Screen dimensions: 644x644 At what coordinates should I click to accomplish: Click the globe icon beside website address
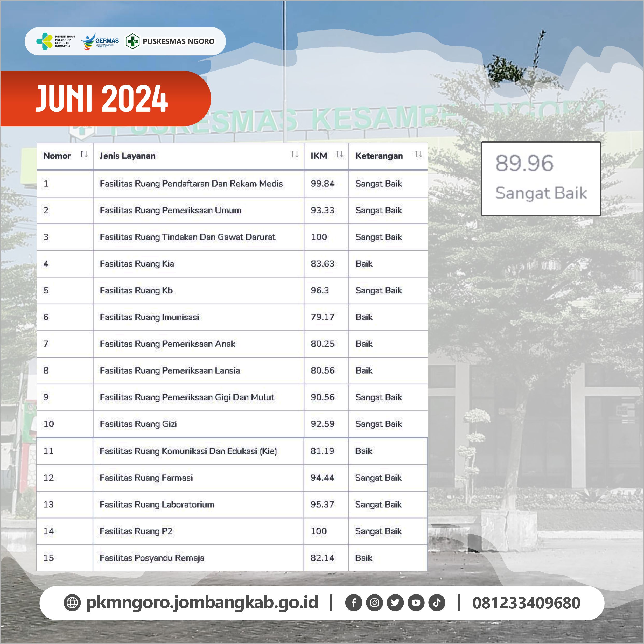pos(72,603)
